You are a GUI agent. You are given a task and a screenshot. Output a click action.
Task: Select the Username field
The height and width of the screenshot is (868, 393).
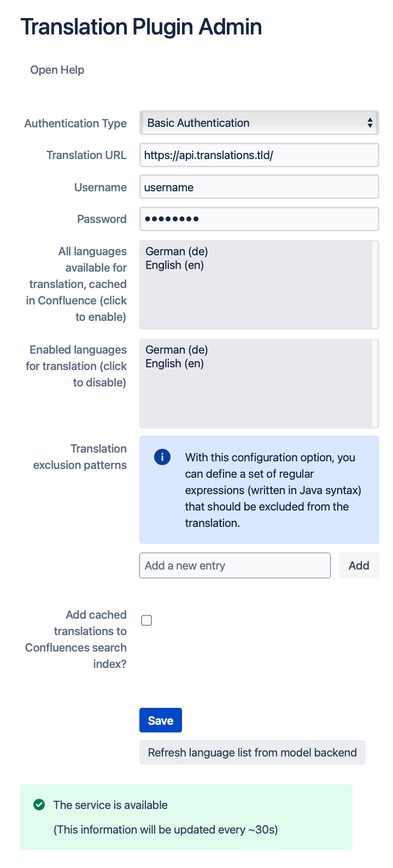pos(259,186)
